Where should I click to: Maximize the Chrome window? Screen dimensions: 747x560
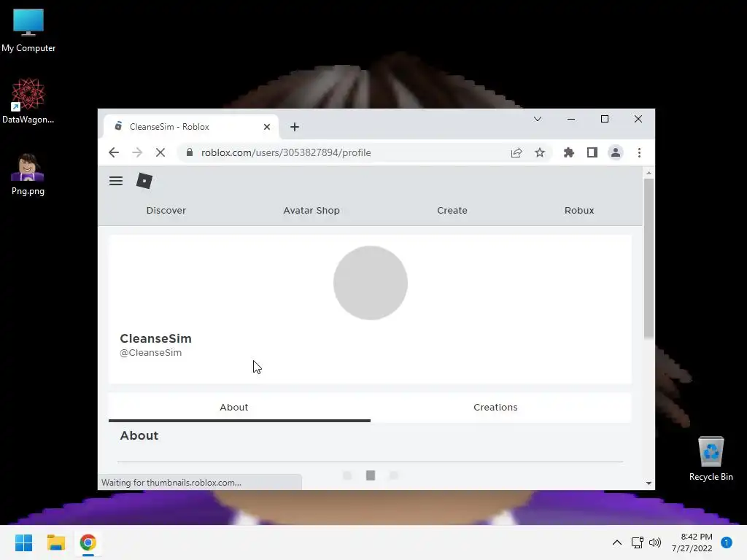[605, 119]
